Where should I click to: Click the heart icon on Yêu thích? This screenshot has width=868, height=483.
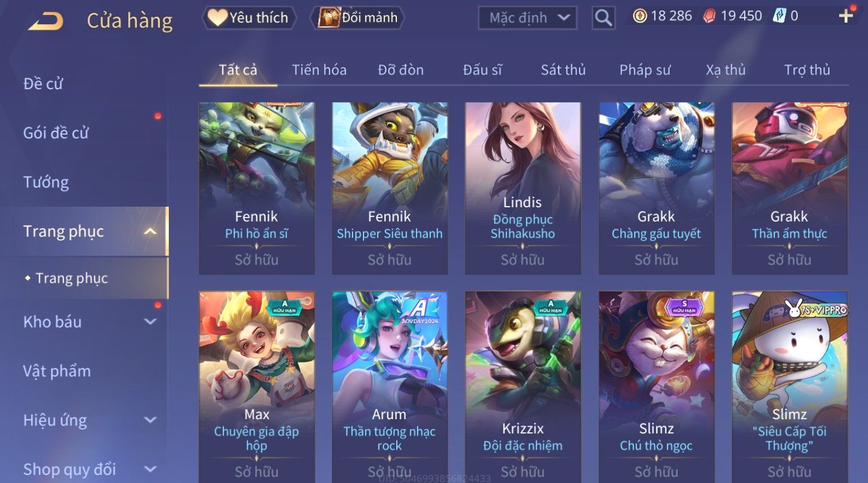(217, 17)
